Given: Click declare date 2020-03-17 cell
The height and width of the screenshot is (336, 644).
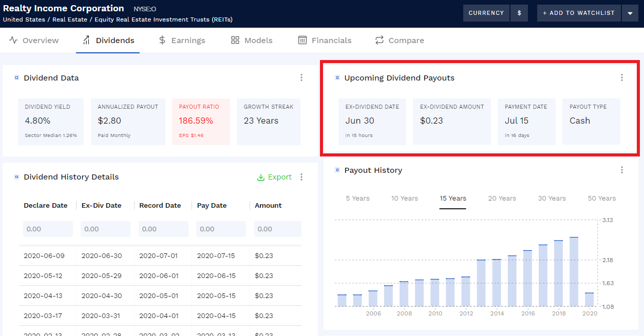Looking at the screenshot, I should click(43, 316).
